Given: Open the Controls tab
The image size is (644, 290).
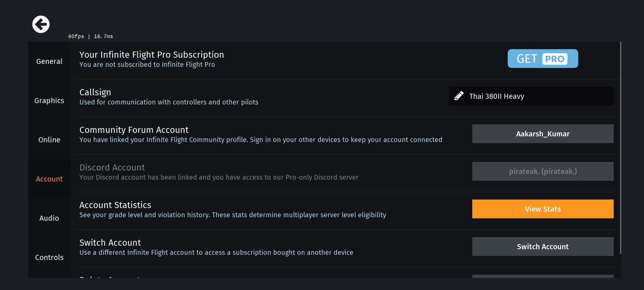Looking at the screenshot, I should pos(49,257).
